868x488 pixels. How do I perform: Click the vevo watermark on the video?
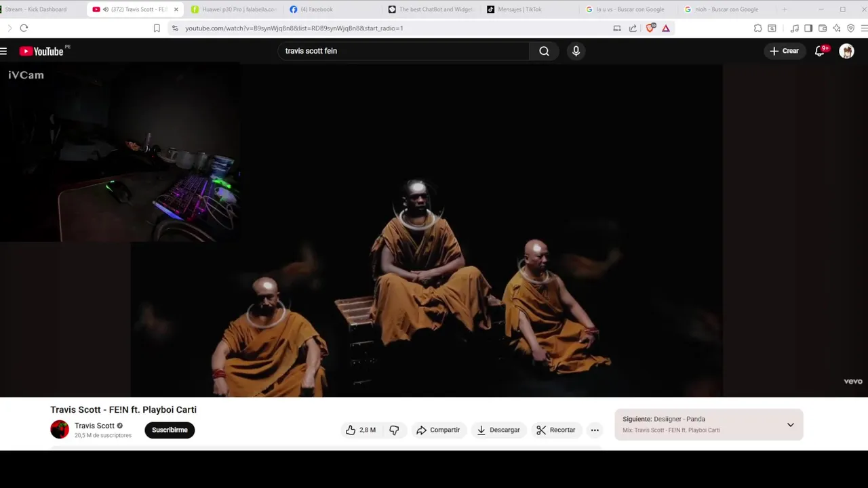coord(852,382)
